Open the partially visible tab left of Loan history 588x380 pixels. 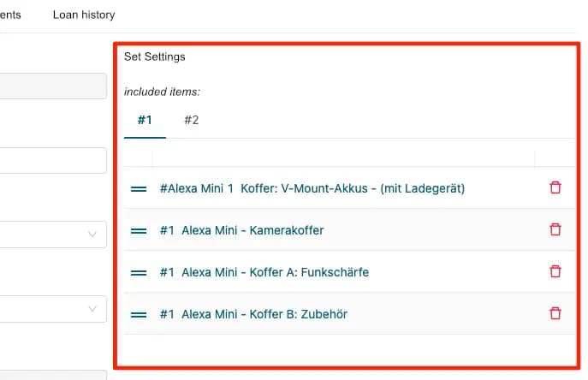point(10,15)
